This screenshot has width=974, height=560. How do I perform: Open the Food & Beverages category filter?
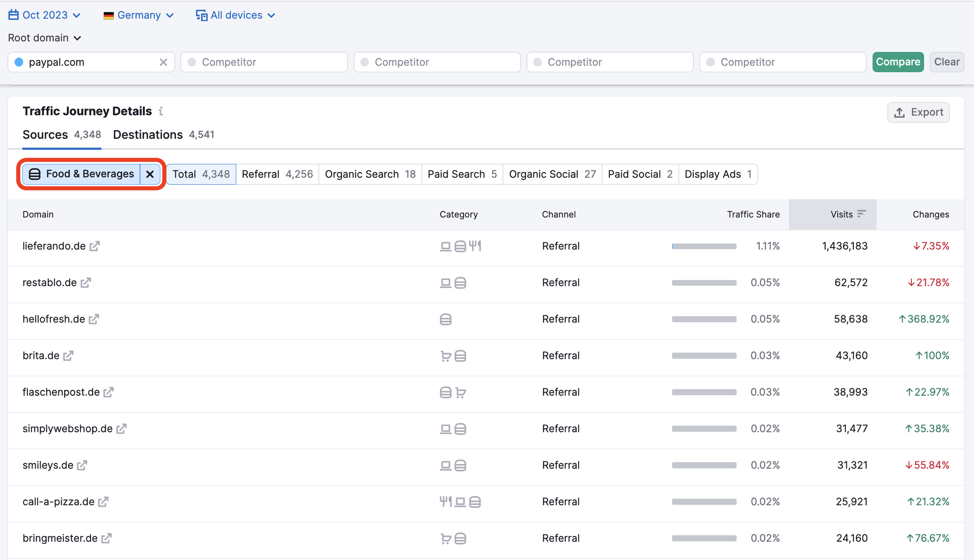[81, 174]
